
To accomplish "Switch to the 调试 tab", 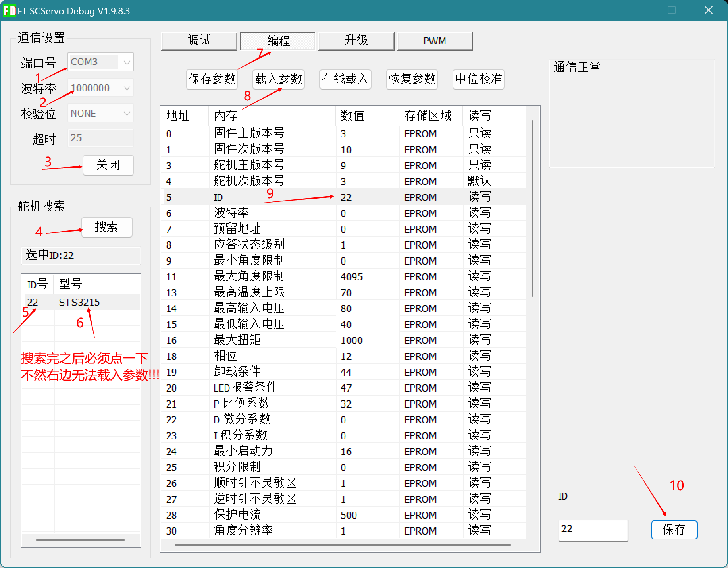I will [199, 41].
